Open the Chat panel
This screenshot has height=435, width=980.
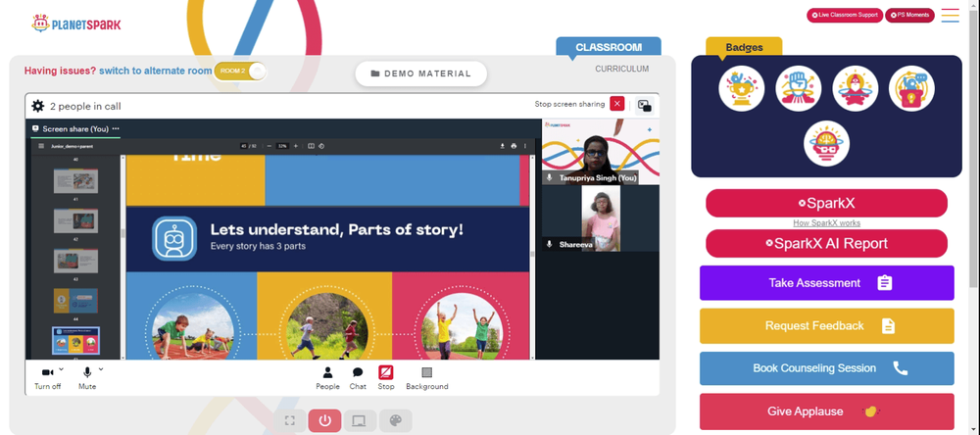(x=358, y=378)
